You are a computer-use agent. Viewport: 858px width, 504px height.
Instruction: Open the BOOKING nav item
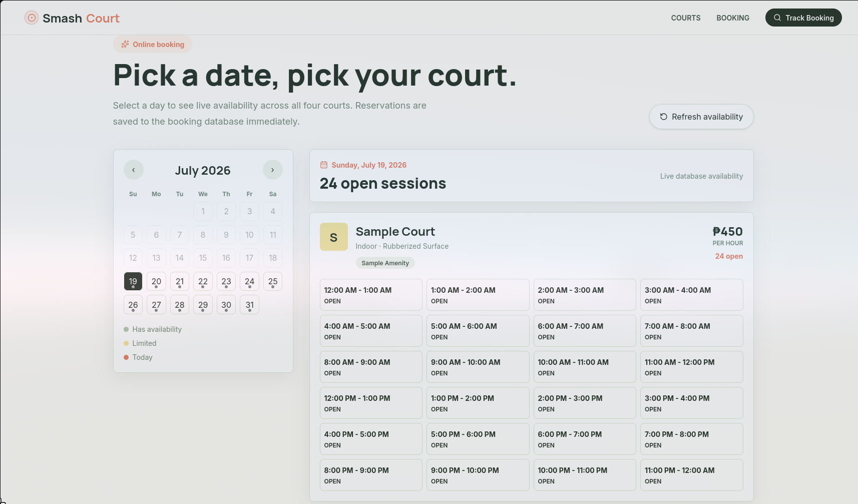click(733, 18)
